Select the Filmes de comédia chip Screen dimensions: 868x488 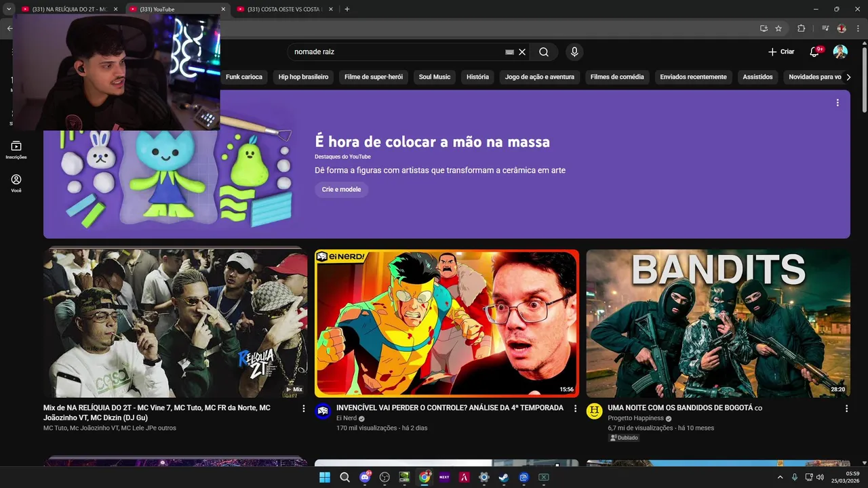tap(617, 77)
